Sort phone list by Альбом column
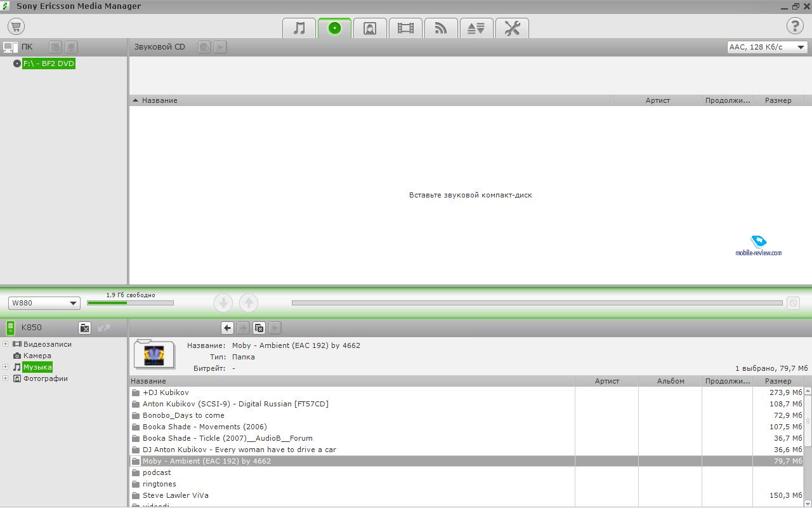The image size is (812, 508). (x=671, y=381)
